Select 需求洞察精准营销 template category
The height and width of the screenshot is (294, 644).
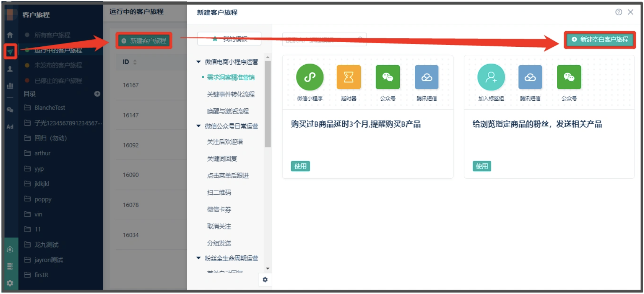231,77
